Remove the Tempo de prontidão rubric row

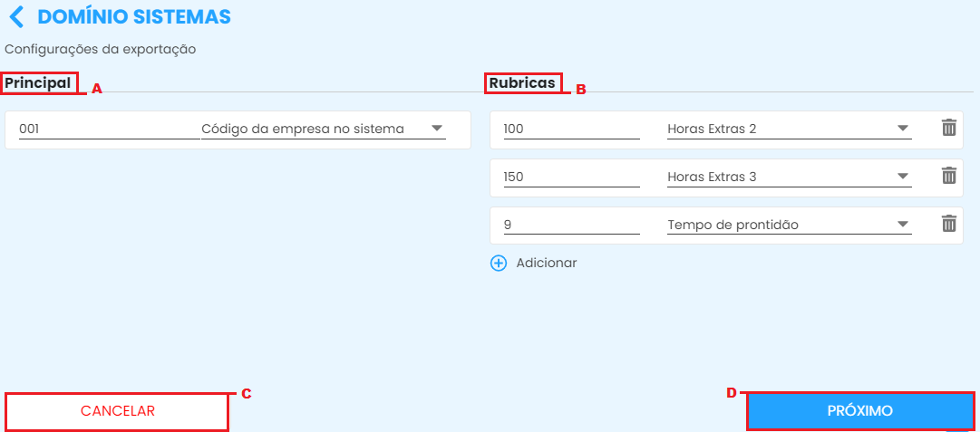948,224
